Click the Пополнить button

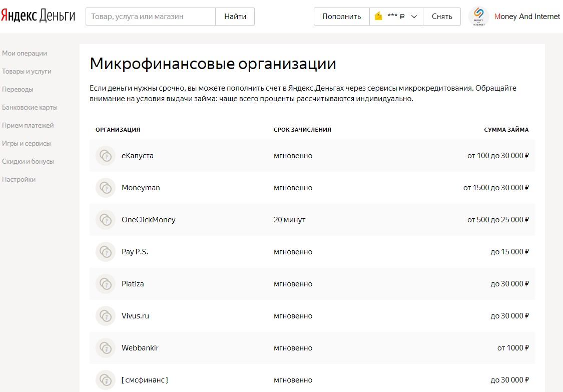click(x=341, y=17)
